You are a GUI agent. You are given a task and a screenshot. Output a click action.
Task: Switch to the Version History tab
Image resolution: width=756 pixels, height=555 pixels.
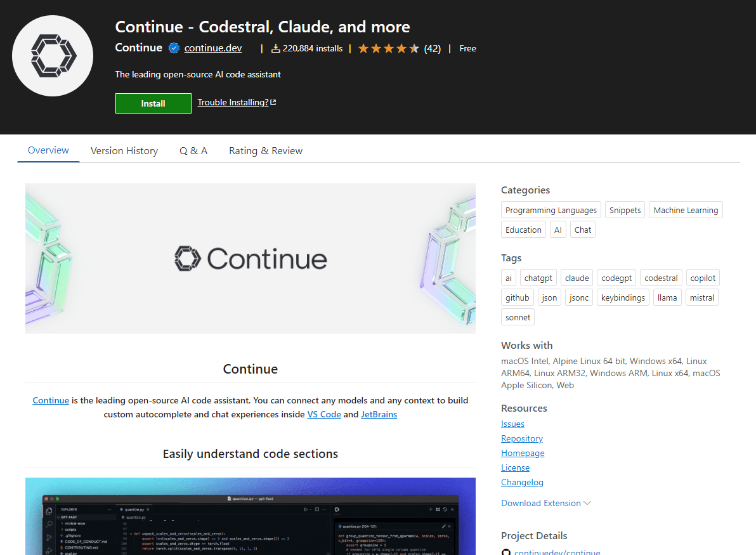coord(124,151)
